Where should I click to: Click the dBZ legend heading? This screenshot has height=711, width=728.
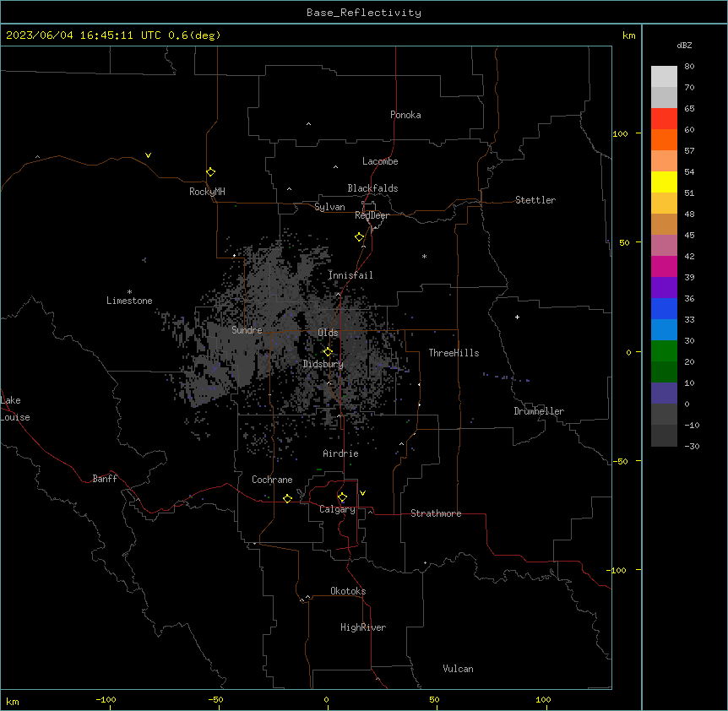pos(684,45)
